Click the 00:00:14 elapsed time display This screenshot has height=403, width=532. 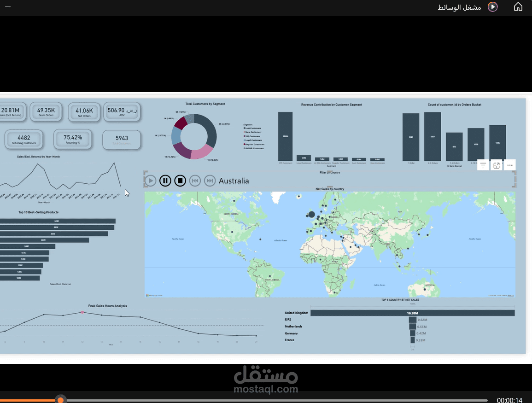[x=509, y=400]
